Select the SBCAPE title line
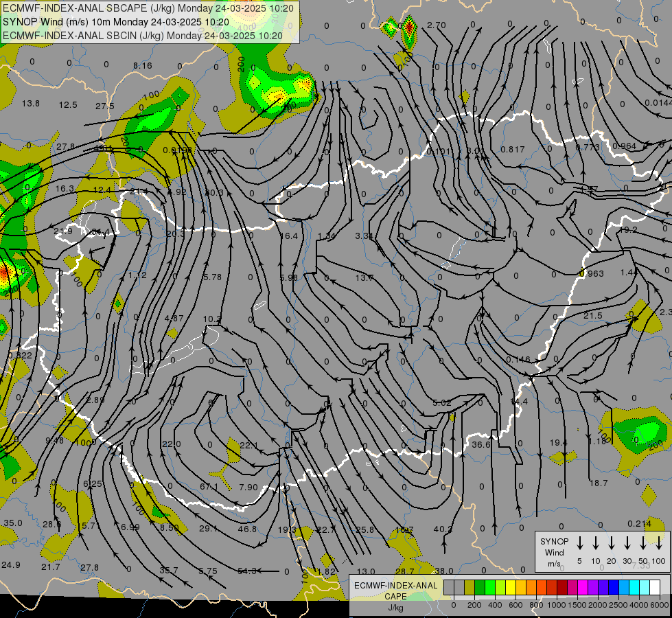Viewport: 672px width, 618px height. tap(148, 8)
